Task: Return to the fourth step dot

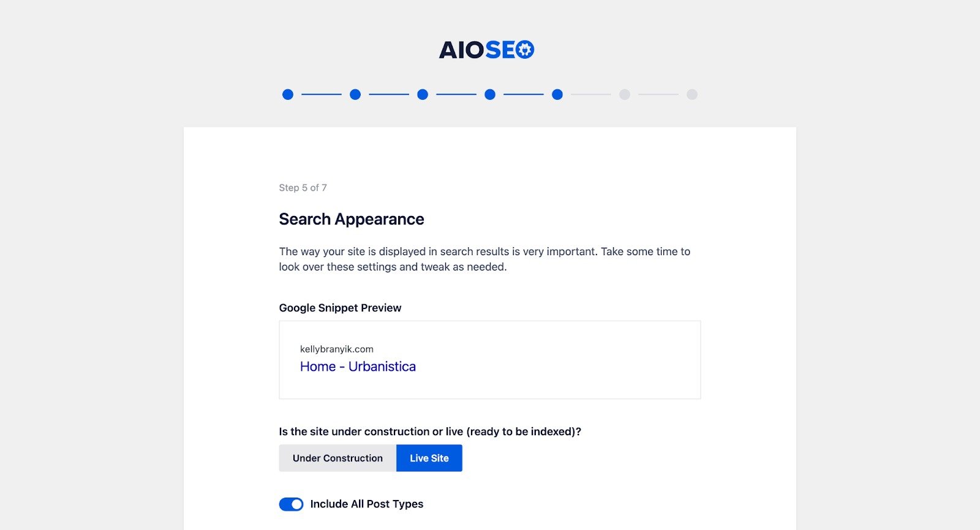Action: (x=490, y=94)
